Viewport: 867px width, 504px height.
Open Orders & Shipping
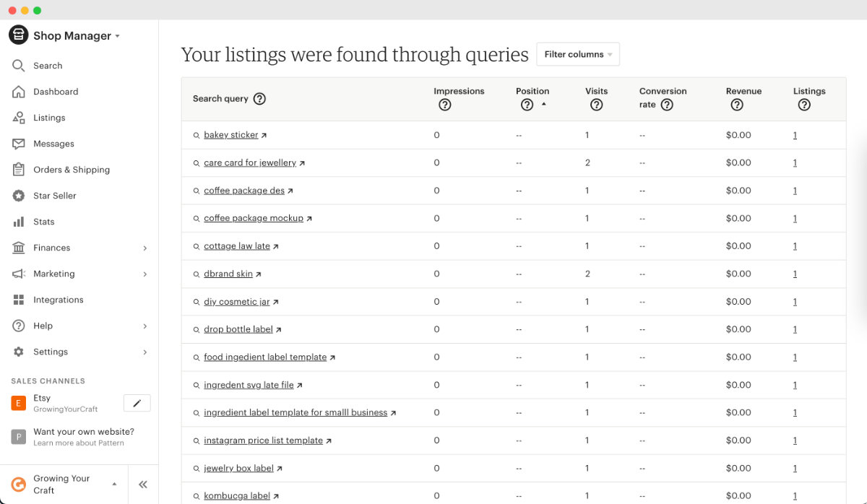point(72,170)
